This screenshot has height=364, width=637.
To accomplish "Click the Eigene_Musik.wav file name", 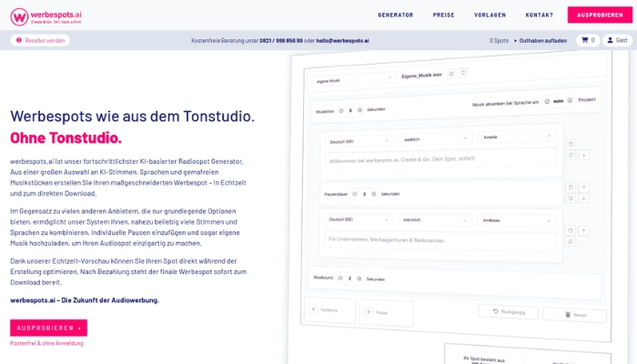I will click(421, 76).
